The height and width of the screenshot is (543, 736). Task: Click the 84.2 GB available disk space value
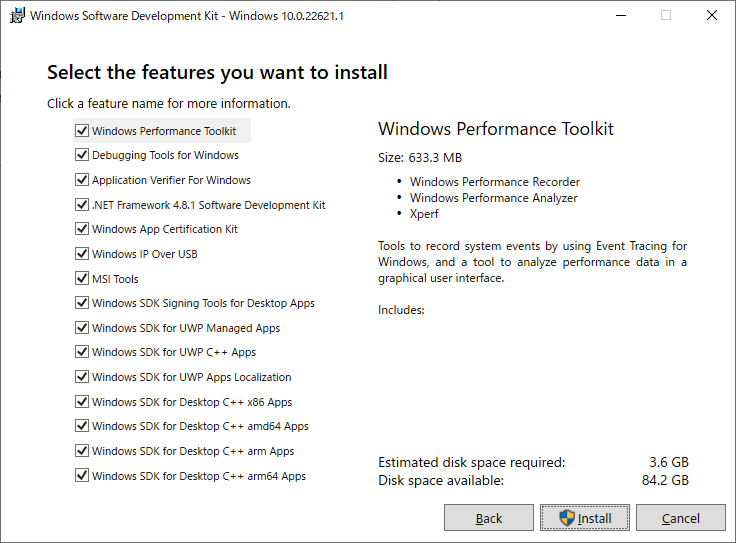click(x=665, y=480)
